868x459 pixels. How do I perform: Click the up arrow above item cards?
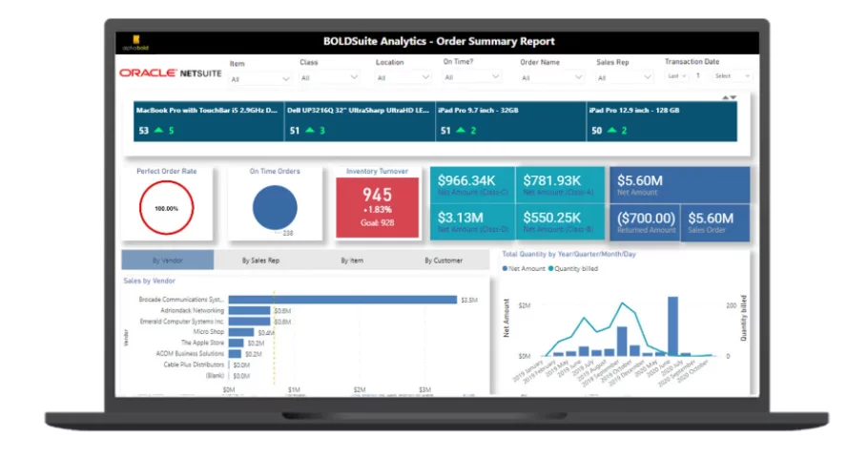click(725, 97)
